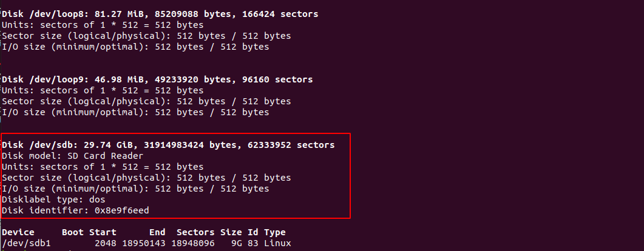Image resolution: width=644 pixels, height=251 pixels.
Task: Click the Disk /dev/loop9 header line
Action: pos(157,79)
